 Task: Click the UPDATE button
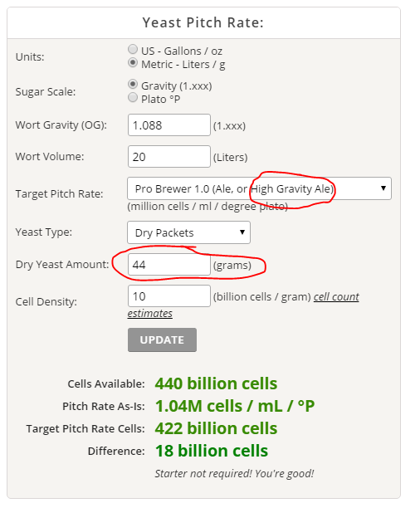click(x=162, y=339)
